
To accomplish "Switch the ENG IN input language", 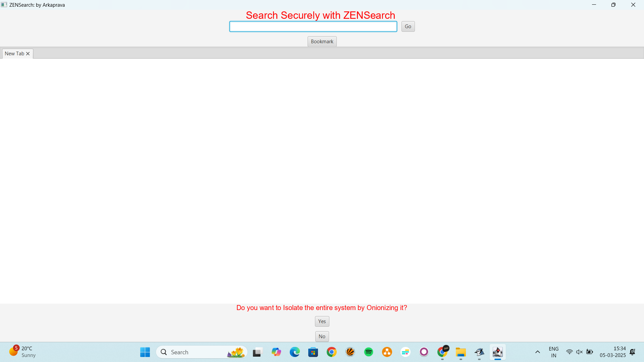I will (x=553, y=352).
